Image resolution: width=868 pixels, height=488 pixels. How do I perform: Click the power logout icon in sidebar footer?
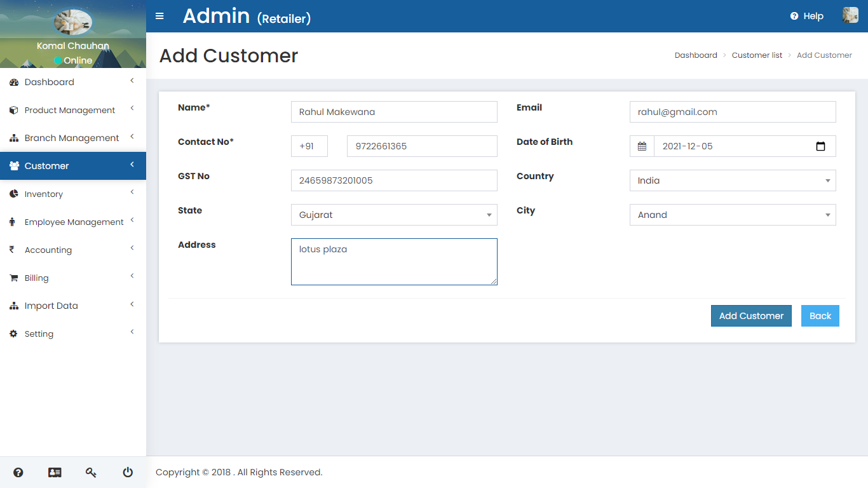pos(128,472)
